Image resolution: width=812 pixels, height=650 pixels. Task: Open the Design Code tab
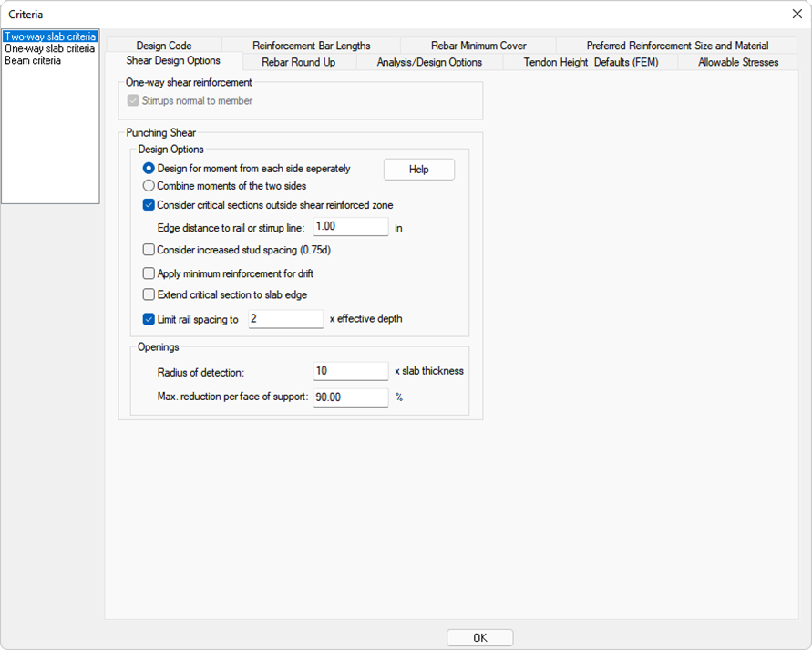click(x=164, y=46)
